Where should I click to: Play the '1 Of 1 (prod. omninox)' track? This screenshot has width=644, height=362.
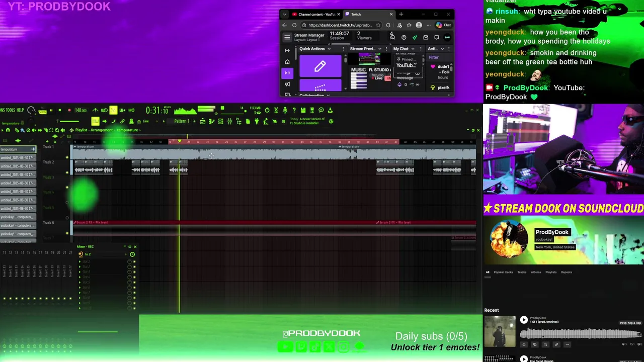524,320
